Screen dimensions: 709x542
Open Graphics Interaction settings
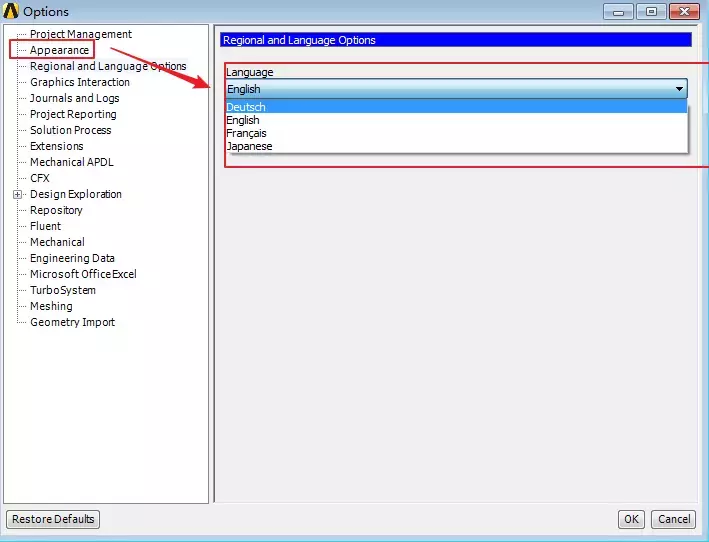pyautogui.click(x=80, y=82)
